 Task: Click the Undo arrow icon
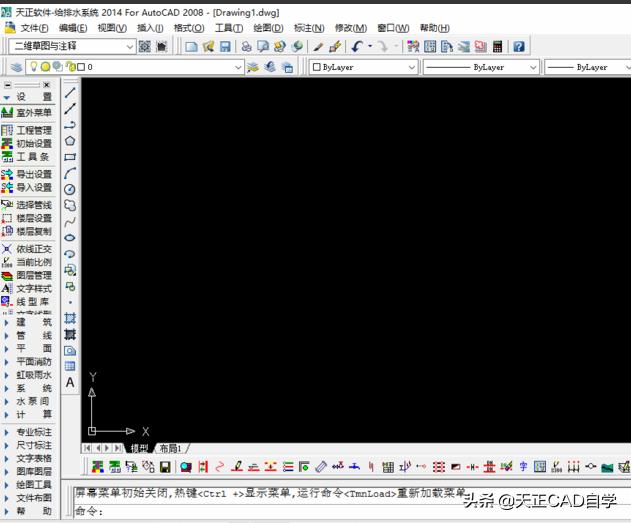click(357, 46)
